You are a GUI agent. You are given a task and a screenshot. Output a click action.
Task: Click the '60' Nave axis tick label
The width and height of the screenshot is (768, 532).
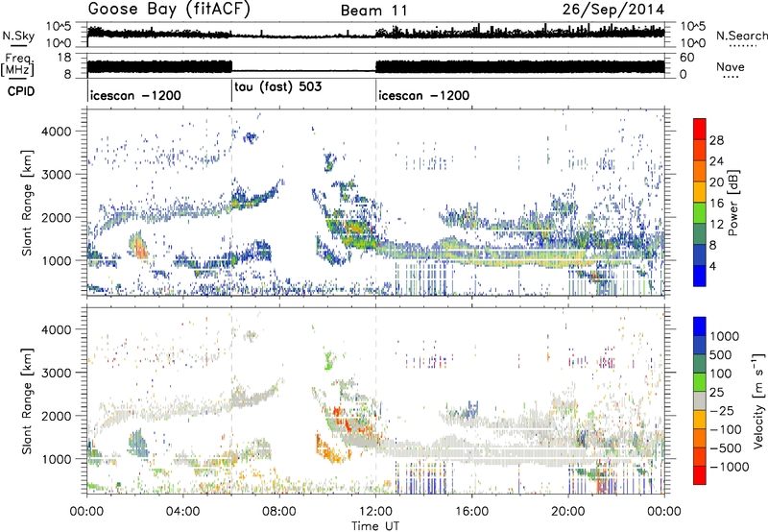(x=686, y=58)
